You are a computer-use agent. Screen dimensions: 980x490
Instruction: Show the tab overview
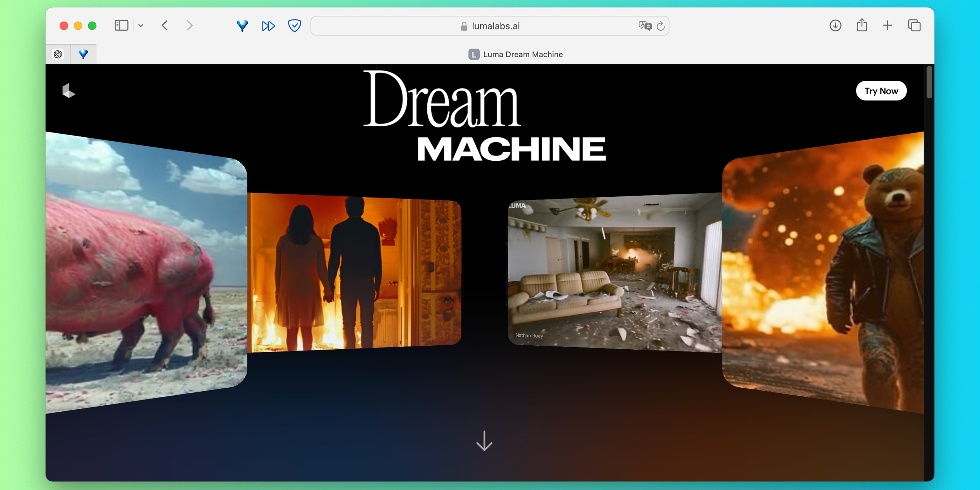[914, 25]
